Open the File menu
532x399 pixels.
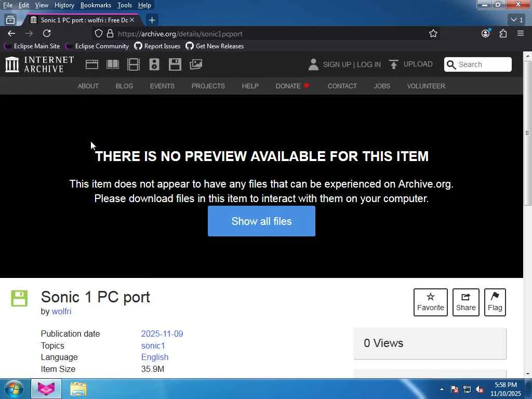8,5
